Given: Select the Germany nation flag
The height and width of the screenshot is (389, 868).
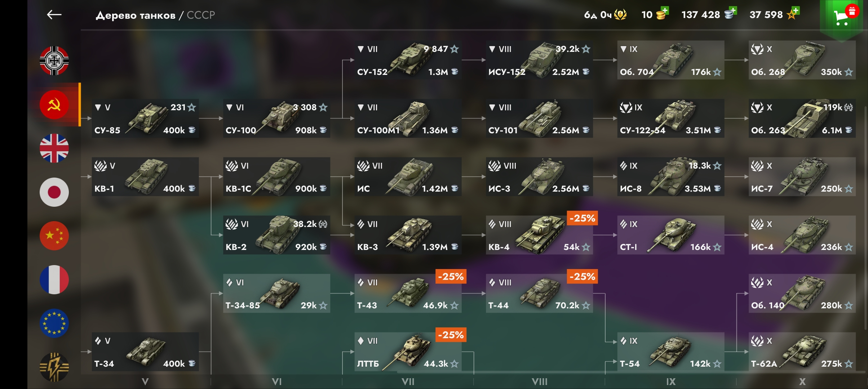Looking at the screenshot, I should [54, 61].
